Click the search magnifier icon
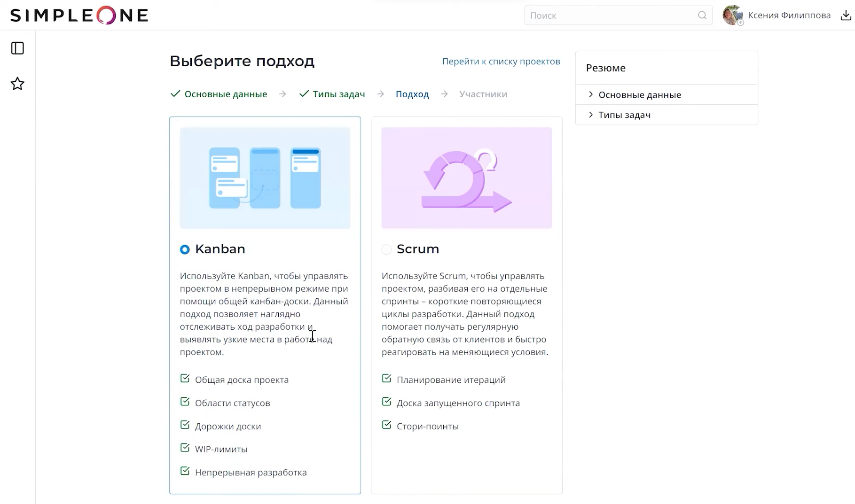The image size is (855, 504). coord(702,15)
